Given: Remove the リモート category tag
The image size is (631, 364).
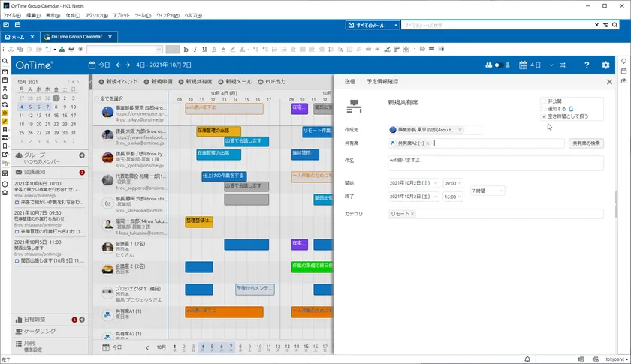Looking at the screenshot, I should pyautogui.click(x=413, y=214).
